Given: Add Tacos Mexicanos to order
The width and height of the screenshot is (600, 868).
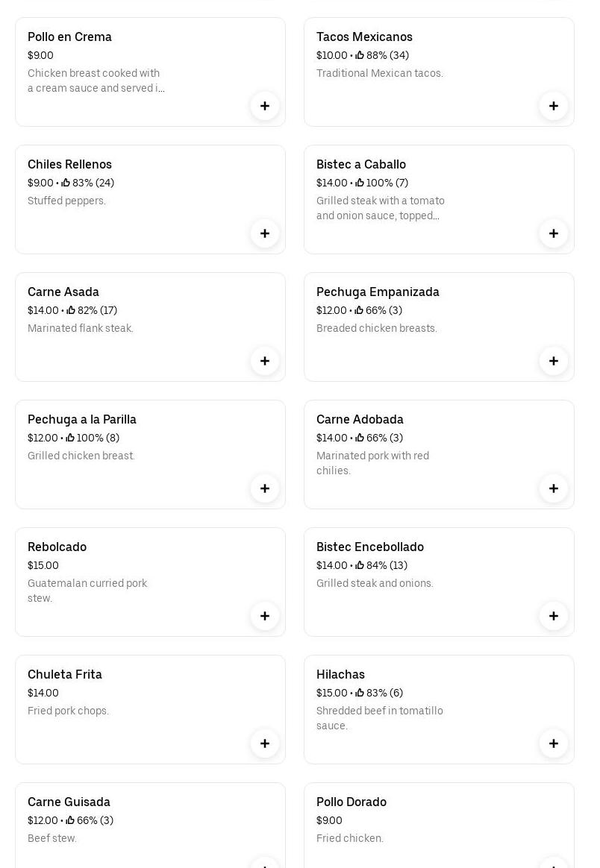Looking at the screenshot, I should [554, 106].
